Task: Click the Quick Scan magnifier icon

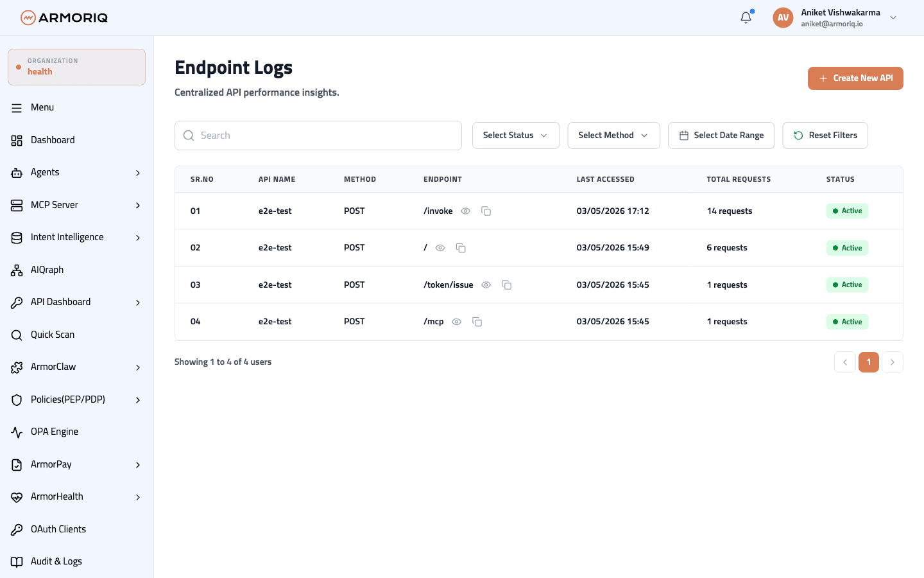Action: 17,335
